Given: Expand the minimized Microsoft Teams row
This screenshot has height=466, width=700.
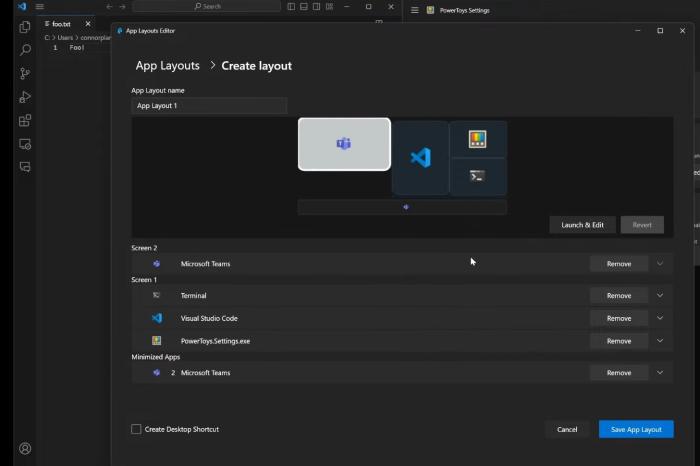Looking at the screenshot, I should point(660,373).
